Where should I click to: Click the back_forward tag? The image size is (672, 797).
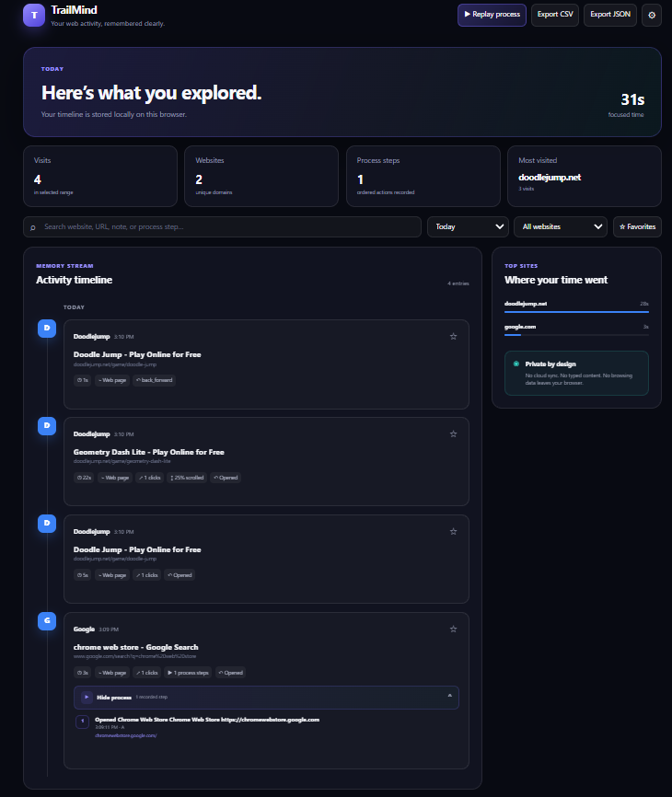tap(154, 380)
